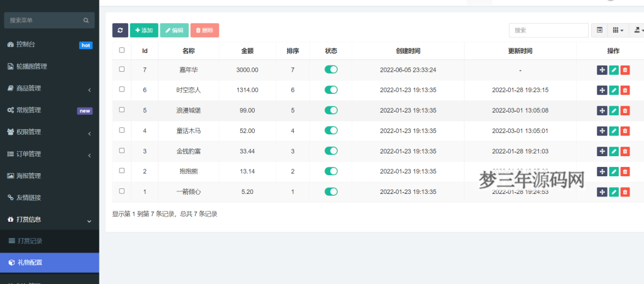Click the refresh table button
The width and height of the screenshot is (644, 284).
[x=120, y=30]
